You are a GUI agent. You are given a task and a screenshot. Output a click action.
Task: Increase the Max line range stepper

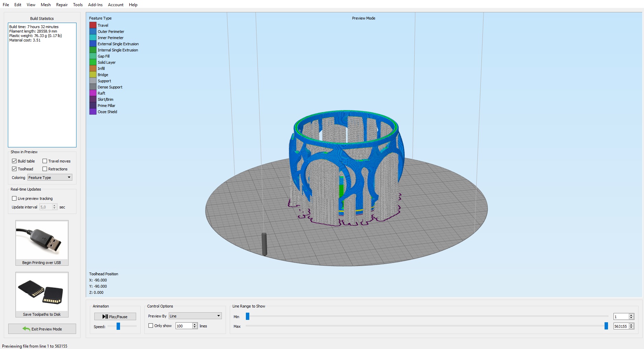coord(631,325)
